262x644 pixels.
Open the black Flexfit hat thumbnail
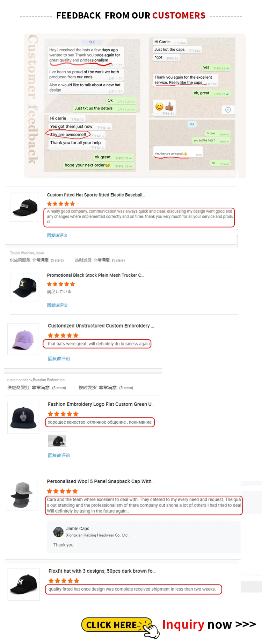(x=24, y=585)
